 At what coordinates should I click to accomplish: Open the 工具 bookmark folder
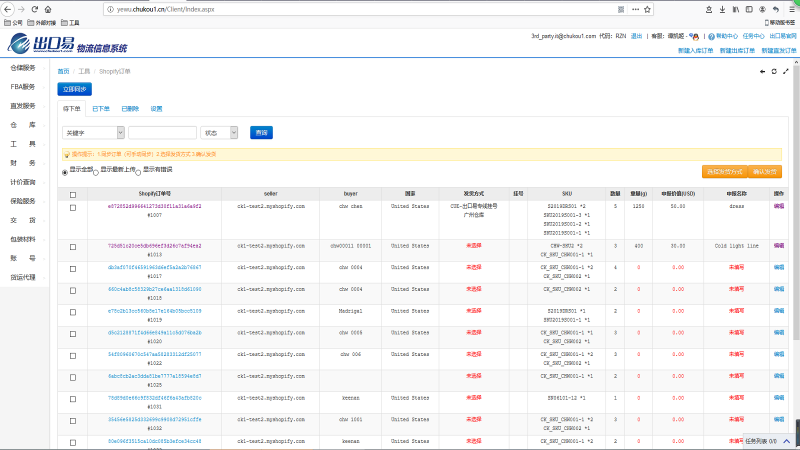coord(70,22)
